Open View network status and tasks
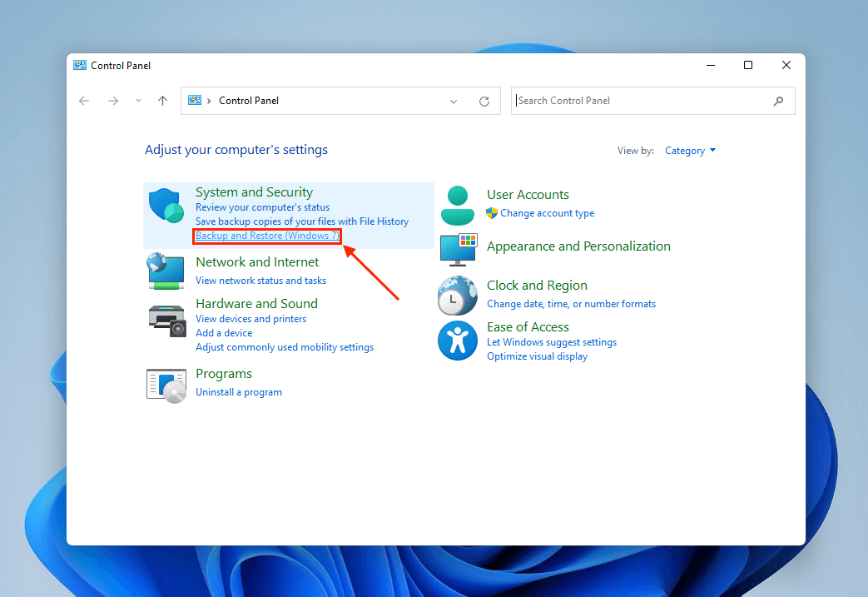 pyautogui.click(x=260, y=281)
